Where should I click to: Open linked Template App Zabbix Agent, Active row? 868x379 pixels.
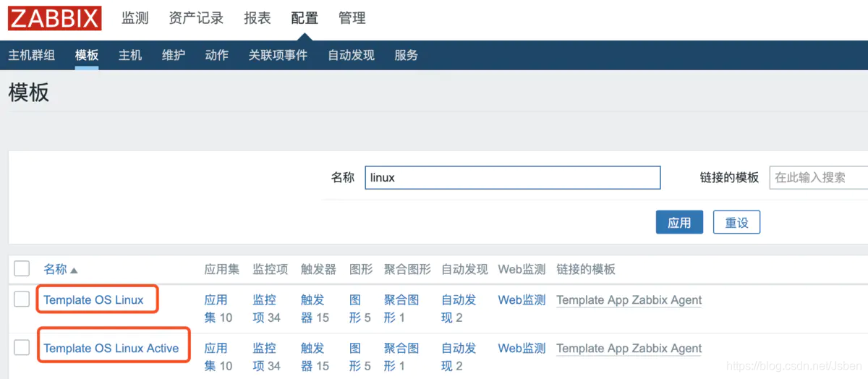(629, 348)
